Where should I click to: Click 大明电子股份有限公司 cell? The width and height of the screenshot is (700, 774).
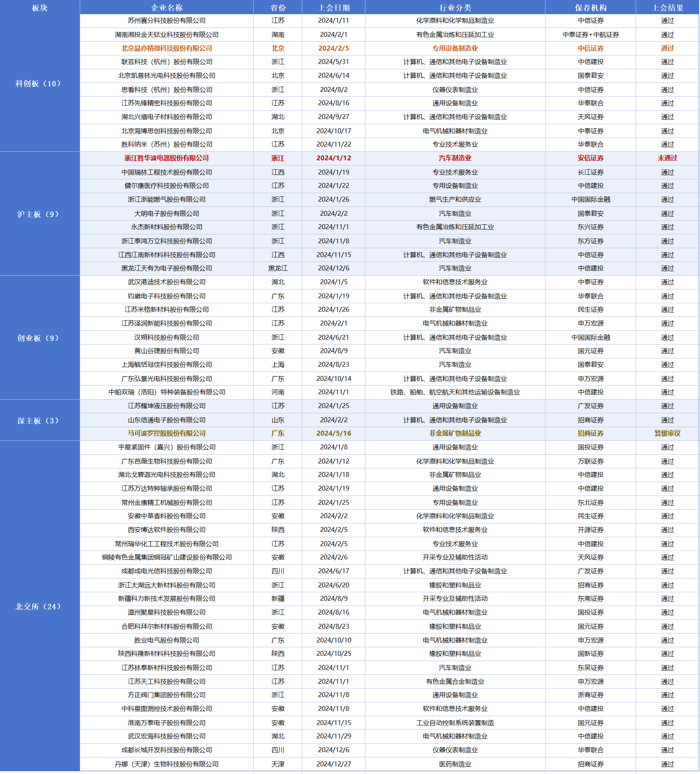pos(167,213)
